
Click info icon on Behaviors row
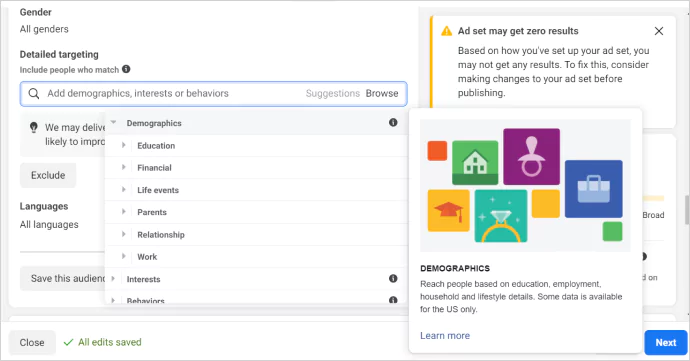[393, 300]
